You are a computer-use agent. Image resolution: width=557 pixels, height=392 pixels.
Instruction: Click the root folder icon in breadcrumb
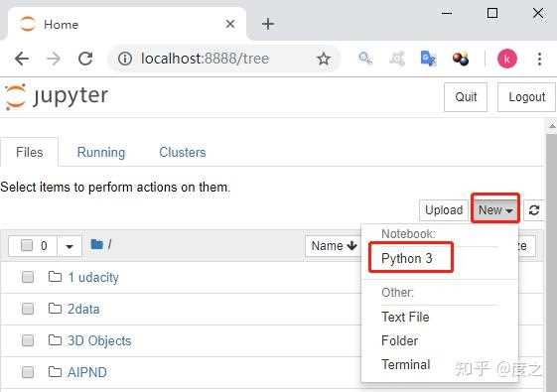click(x=96, y=245)
